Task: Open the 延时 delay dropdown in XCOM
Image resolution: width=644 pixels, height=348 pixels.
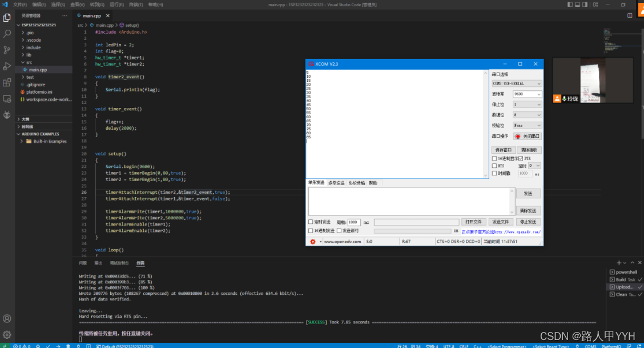Action: click(x=534, y=166)
